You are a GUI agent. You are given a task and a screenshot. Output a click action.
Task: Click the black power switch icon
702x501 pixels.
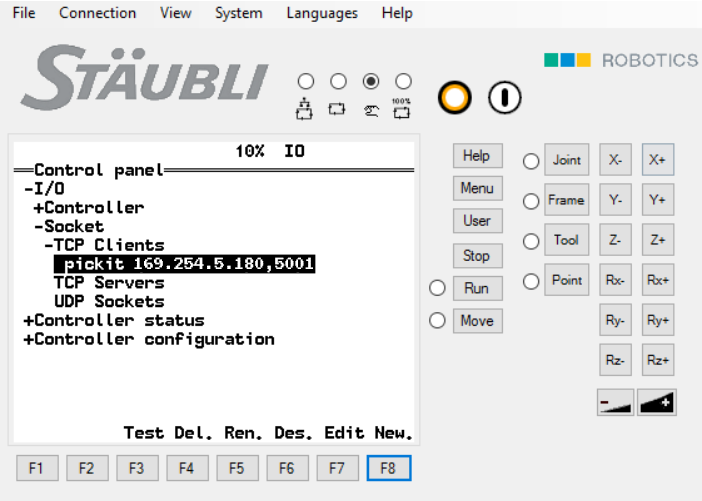click(x=505, y=98)
